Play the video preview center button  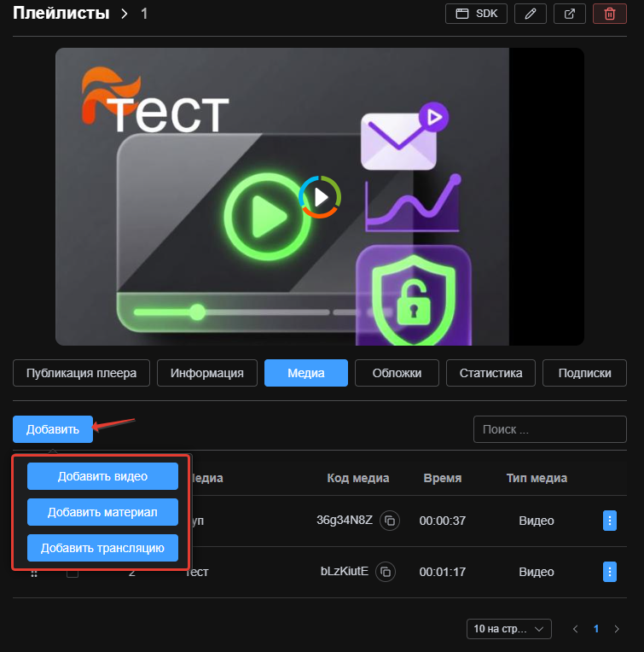tap(320, 196)
